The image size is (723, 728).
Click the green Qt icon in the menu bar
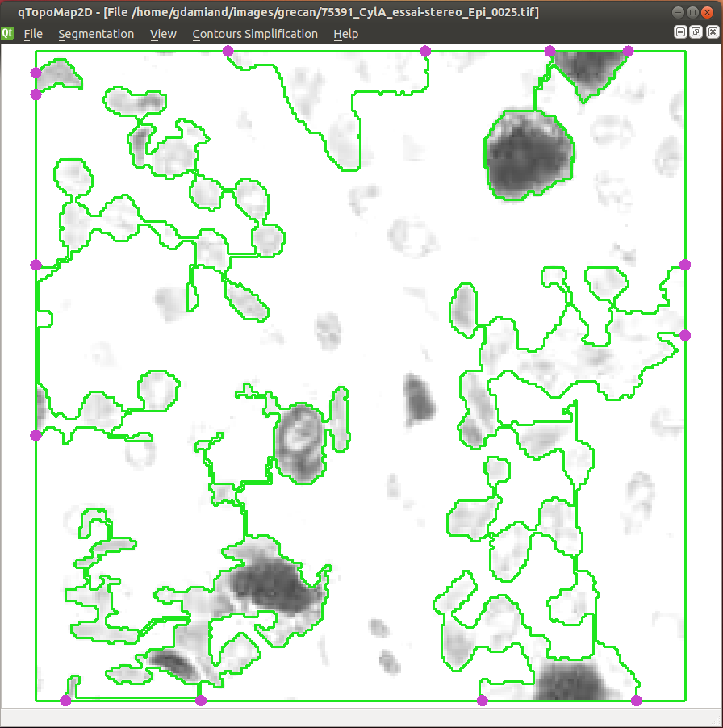click(8, 33)
